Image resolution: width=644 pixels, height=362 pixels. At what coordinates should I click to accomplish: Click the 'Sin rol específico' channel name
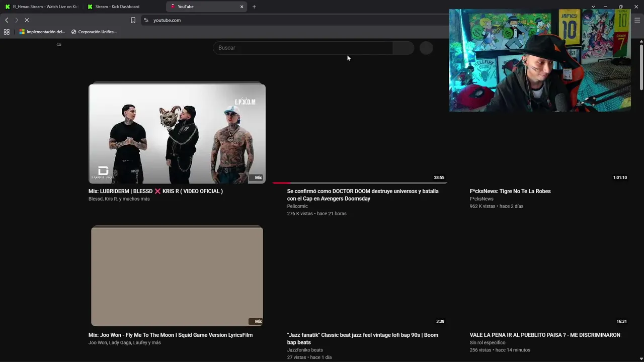click(488, 342)
